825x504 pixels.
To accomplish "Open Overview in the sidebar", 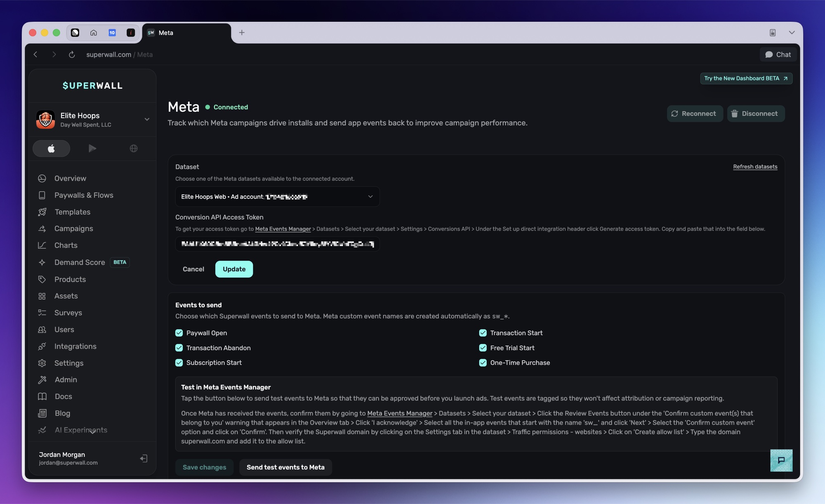I will point(70,179).
